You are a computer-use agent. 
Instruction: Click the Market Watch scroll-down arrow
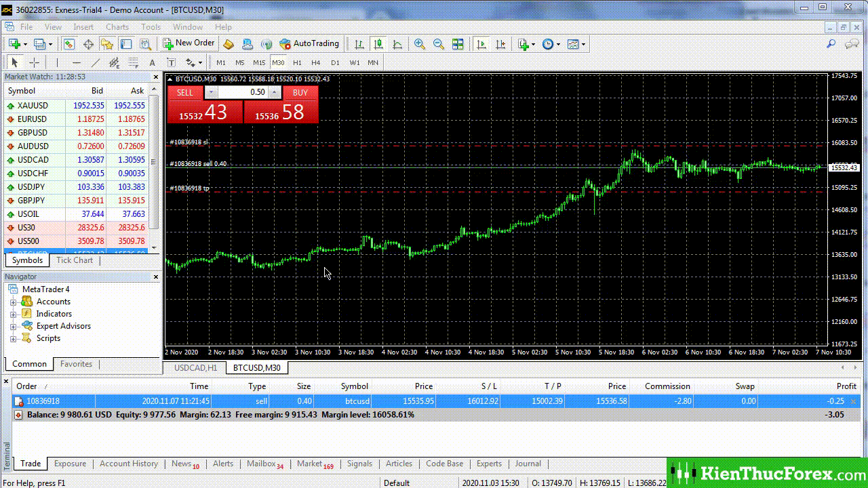pos(155,247)
